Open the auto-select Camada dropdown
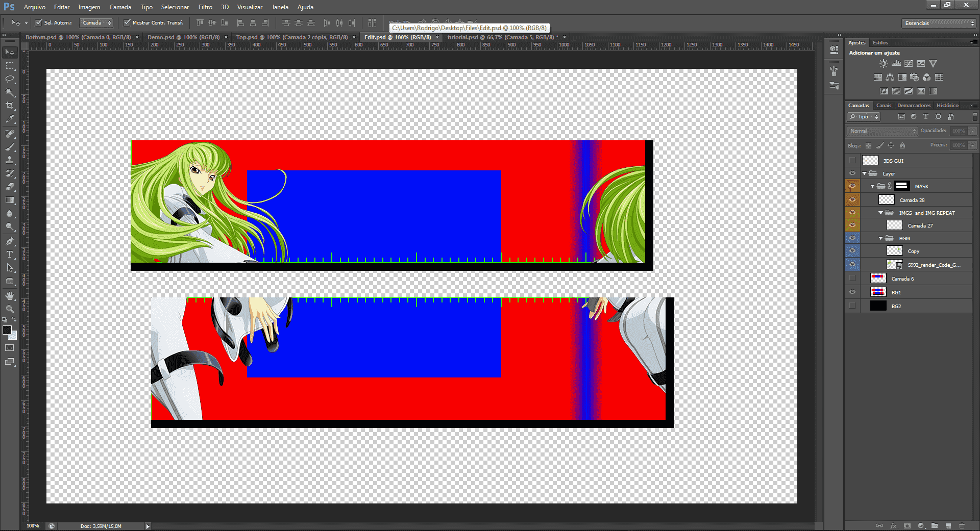This screenshot has width=980, height=531. pyautogui.click(x=96, y=23)
